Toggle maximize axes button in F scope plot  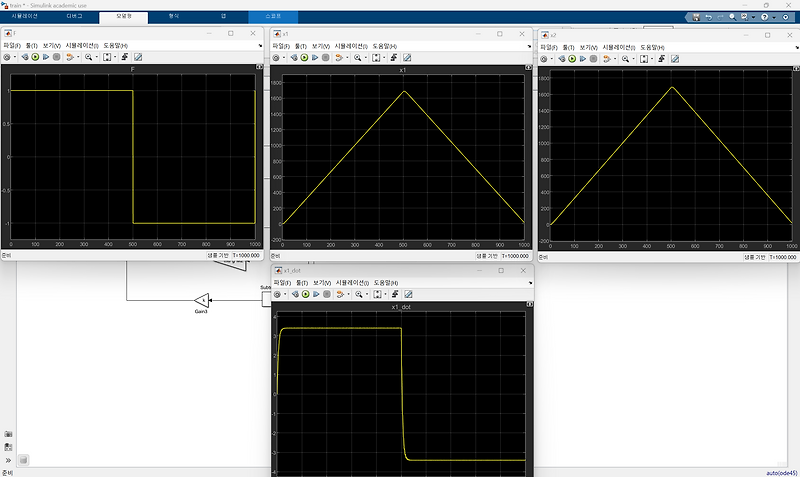[259, 67]
